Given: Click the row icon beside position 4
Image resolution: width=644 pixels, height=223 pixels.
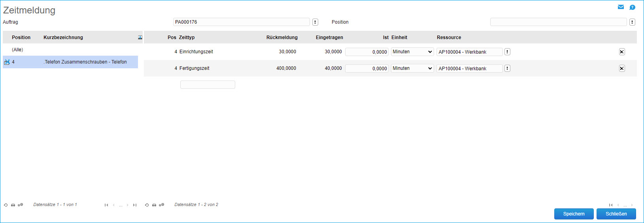Looking at the screenshot, I should click(7, 62).
